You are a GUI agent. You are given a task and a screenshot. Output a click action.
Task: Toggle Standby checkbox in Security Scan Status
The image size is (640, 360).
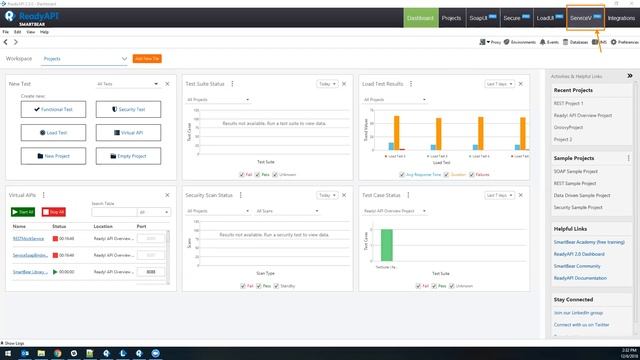[x=276, y=286]
